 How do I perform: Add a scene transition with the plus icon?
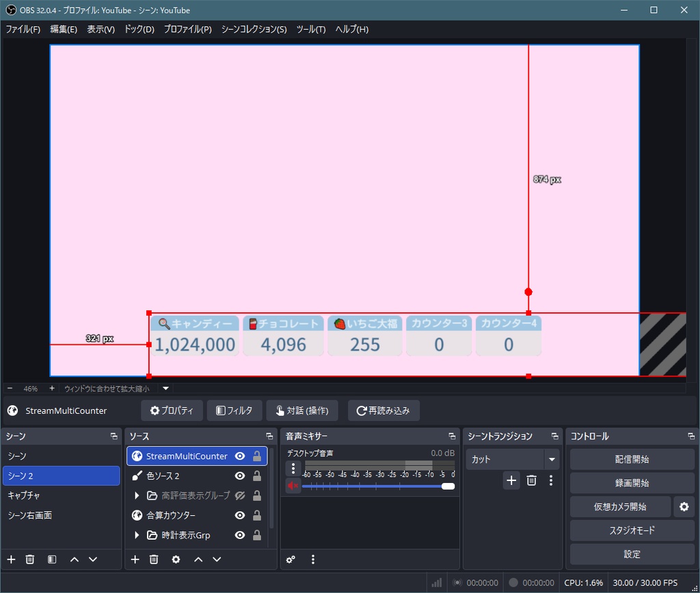pos(511,480)
